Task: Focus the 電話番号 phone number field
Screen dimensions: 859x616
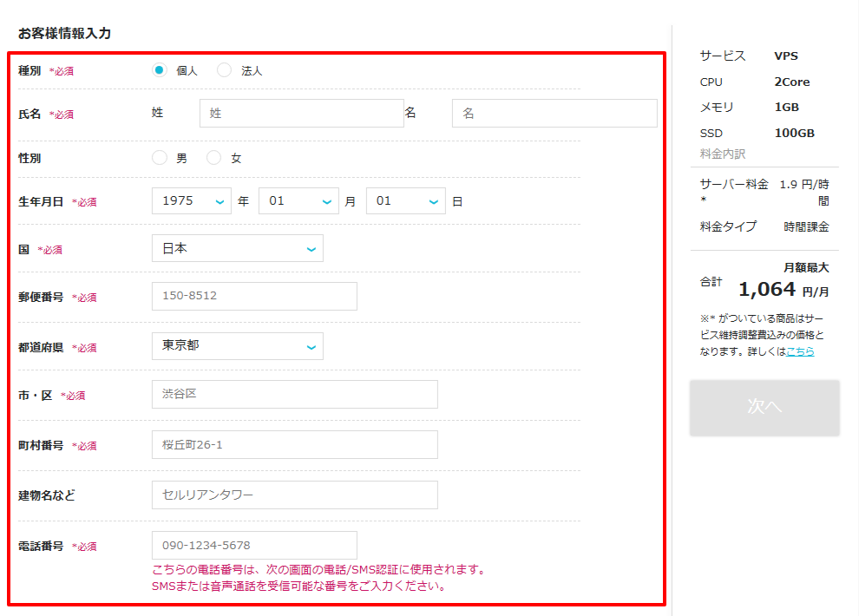Action: pos(253,545)
